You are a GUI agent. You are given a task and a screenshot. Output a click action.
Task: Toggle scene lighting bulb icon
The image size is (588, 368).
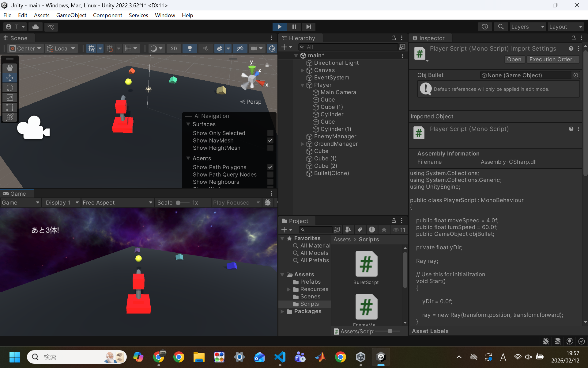tap(190, 48)
